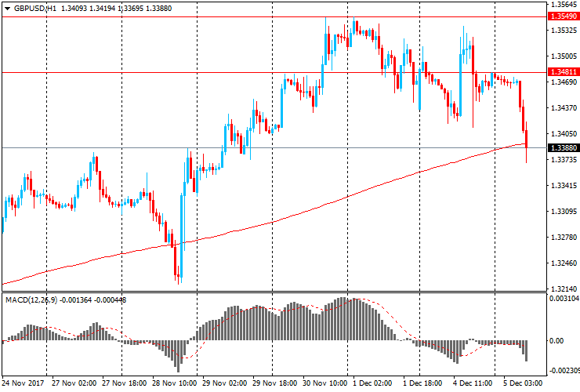This screenshot has height=392, width=580.
Task: Select the 1.34811 red level price label
Action: click(564, 72)
